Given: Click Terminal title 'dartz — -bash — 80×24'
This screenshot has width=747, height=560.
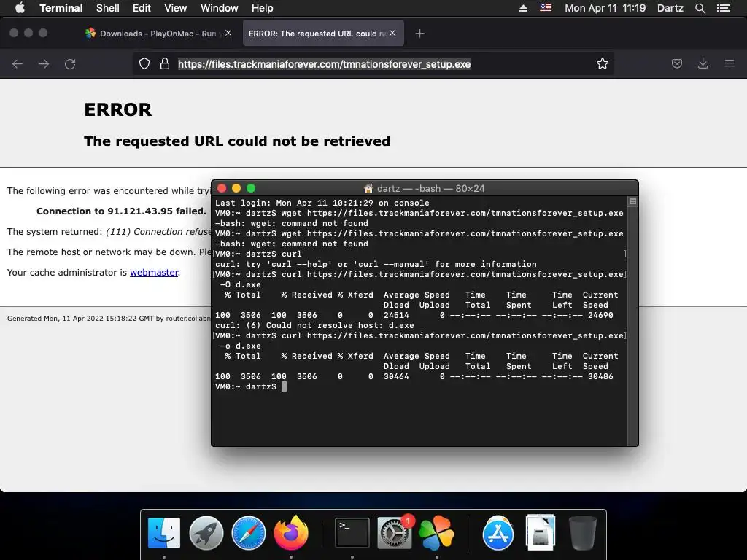Looking at the screenshot, I should [x=430, y=189].
